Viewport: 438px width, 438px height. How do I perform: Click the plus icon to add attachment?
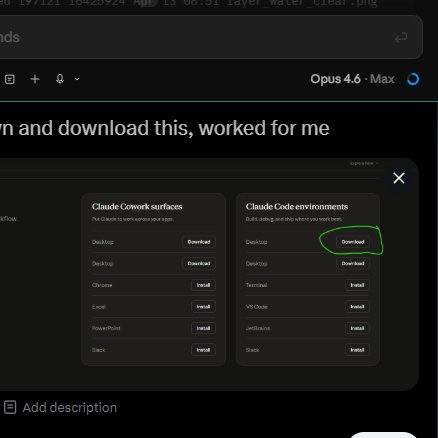pyautogui.click(x=35, y=79)
